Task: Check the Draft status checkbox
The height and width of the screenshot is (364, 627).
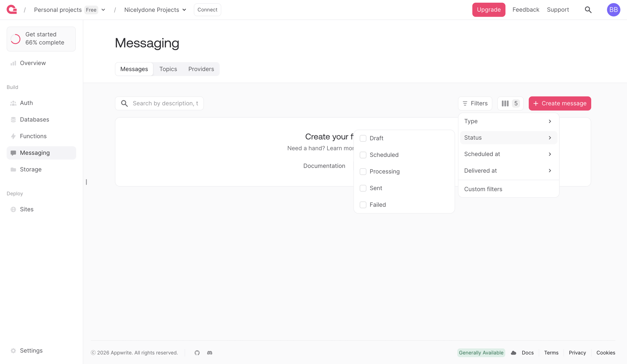Action: click(363, 138)
